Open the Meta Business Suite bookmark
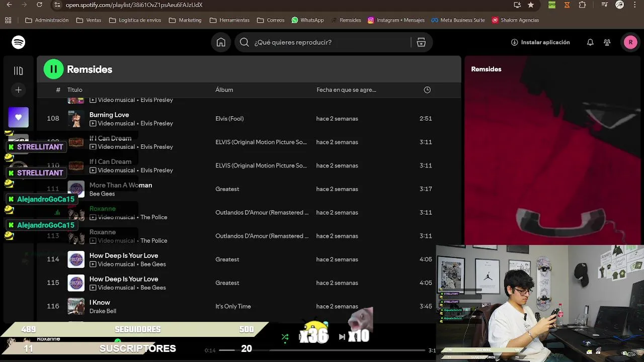 458,20
